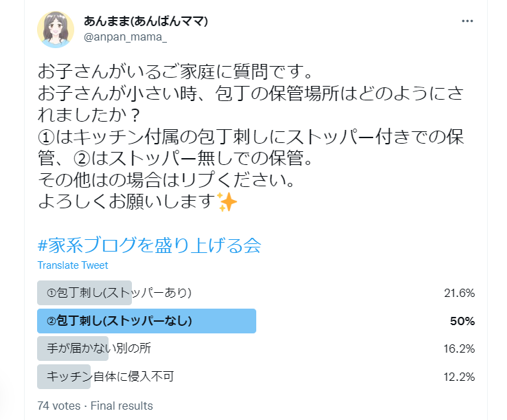This screenshot has height=420, width=507.
Task: Click the あんまま profile avatar
Action: coord(56,30)
